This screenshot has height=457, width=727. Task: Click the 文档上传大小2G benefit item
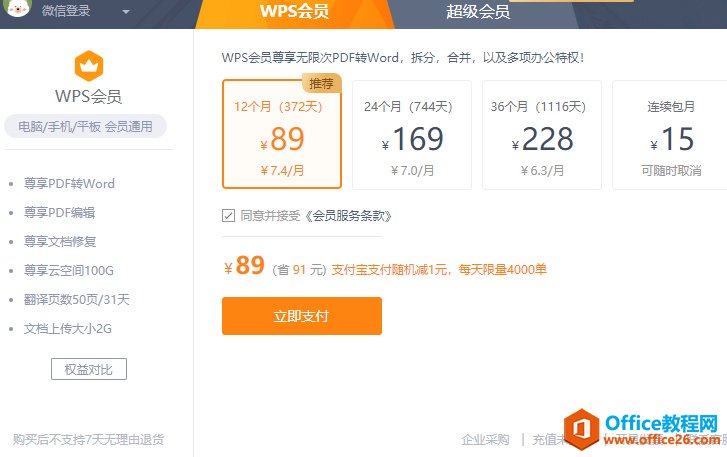pyautogui.click(x=68, y=329)
